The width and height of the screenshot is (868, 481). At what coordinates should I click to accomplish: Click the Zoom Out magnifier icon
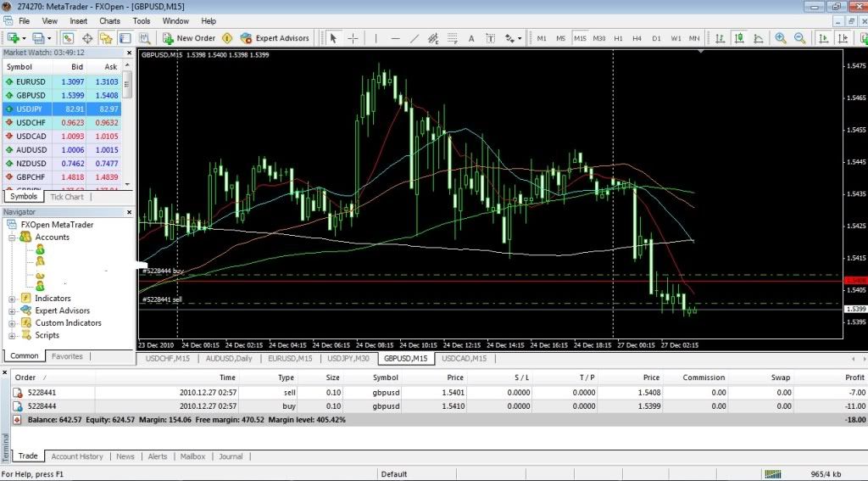pyautogui.click(x=798, y=38)
